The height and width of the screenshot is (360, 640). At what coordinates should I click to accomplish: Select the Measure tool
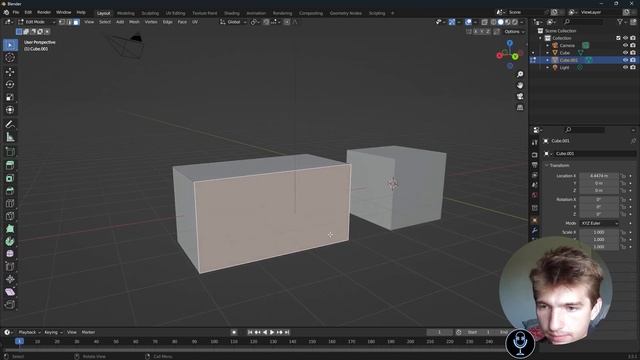[10, 137]
